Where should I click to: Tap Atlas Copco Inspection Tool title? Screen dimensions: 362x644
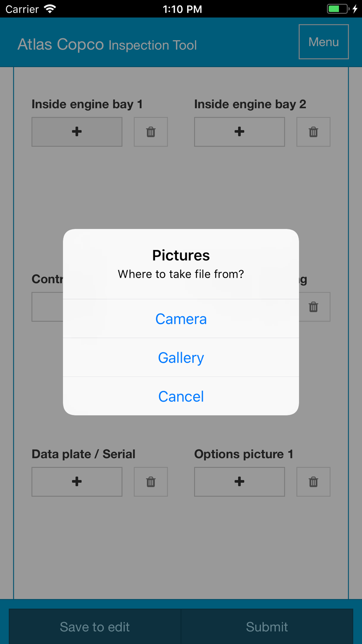point(107,45)
